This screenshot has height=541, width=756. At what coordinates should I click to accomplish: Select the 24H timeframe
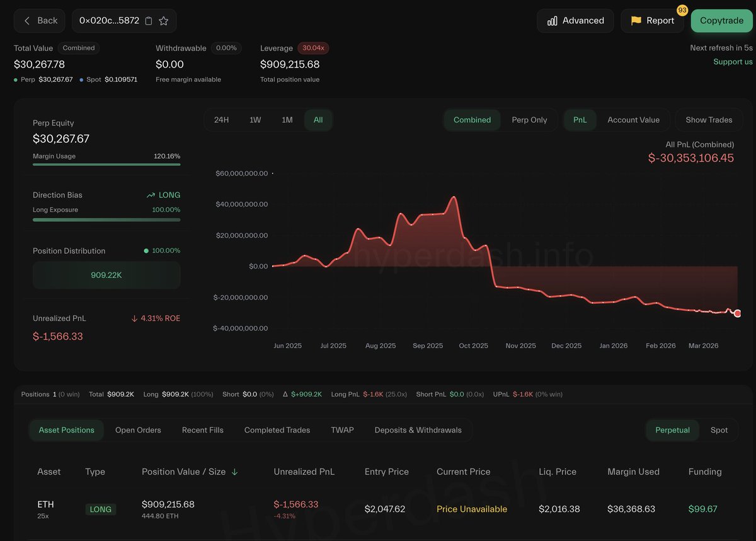[221, 120]
